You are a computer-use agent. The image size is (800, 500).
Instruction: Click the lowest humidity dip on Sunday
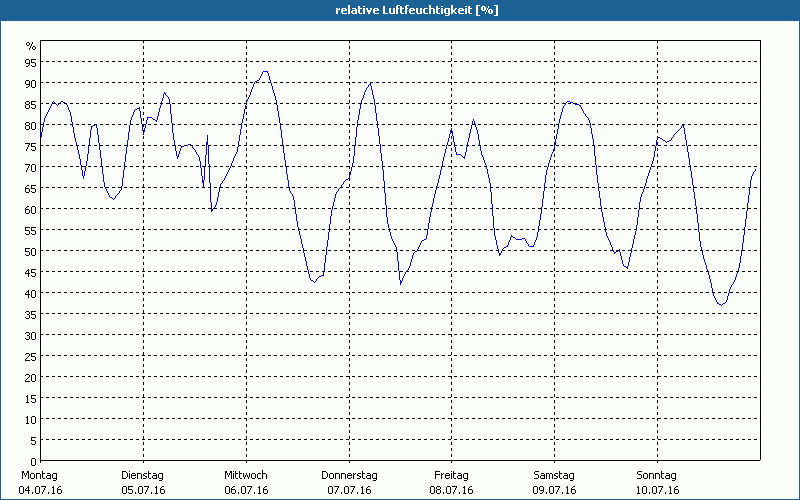(721, 304)
